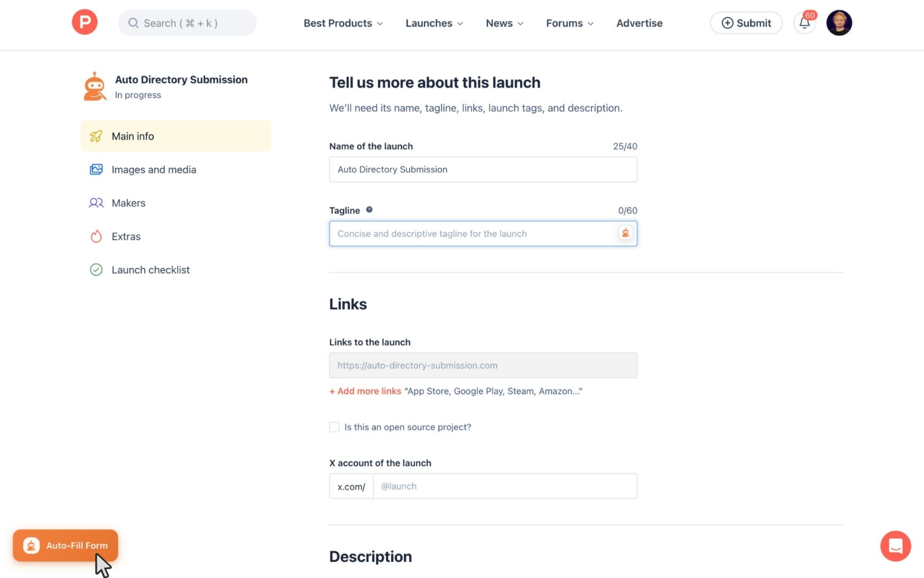Open the notifications bell icon

pos(804,23)
